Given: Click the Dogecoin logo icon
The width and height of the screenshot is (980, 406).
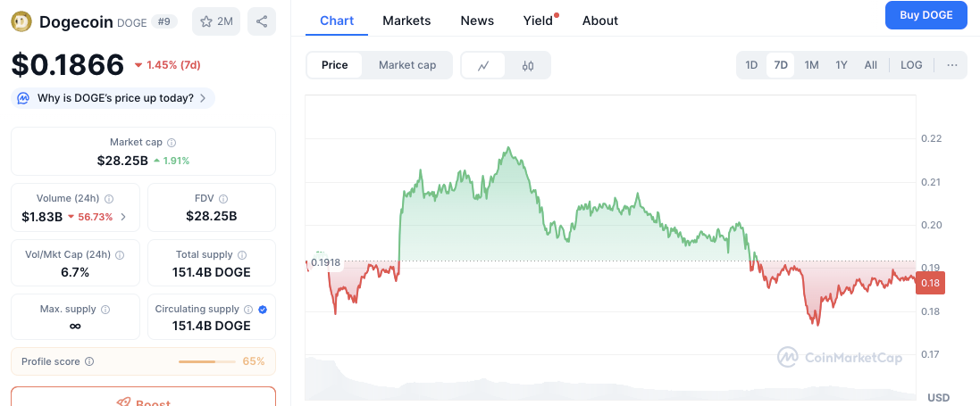Looking at the screenshot, I should pyautogui.click(x=21, y=21).
